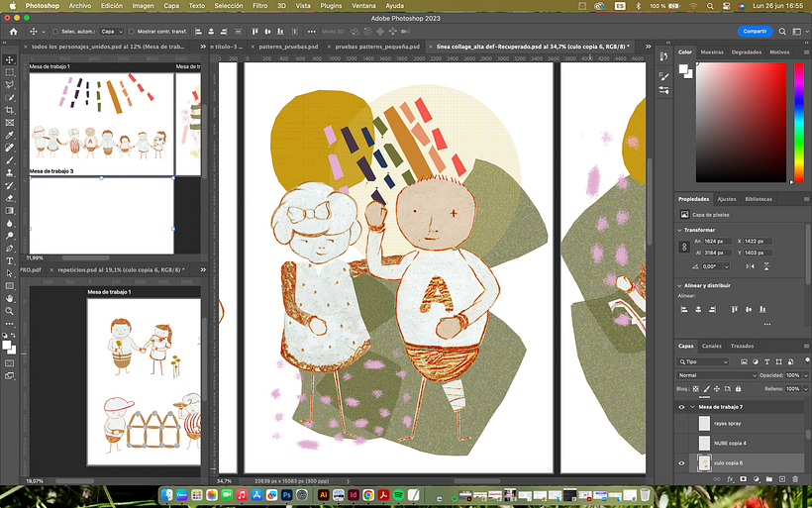Viewport: 812px width, 508px height.
Task: Activate the Zoom tool in the toolbar
Action: pyautogui.click(x=10, y=311)
